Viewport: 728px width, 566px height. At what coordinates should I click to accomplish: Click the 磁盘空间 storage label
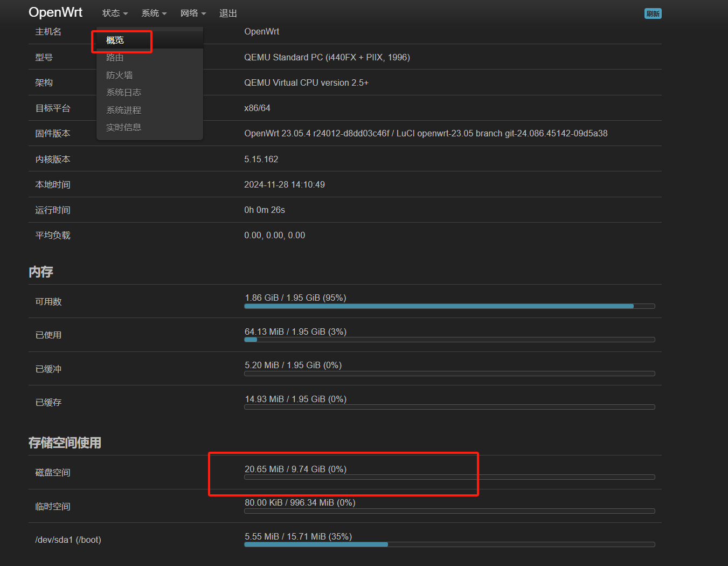[53, 472]
